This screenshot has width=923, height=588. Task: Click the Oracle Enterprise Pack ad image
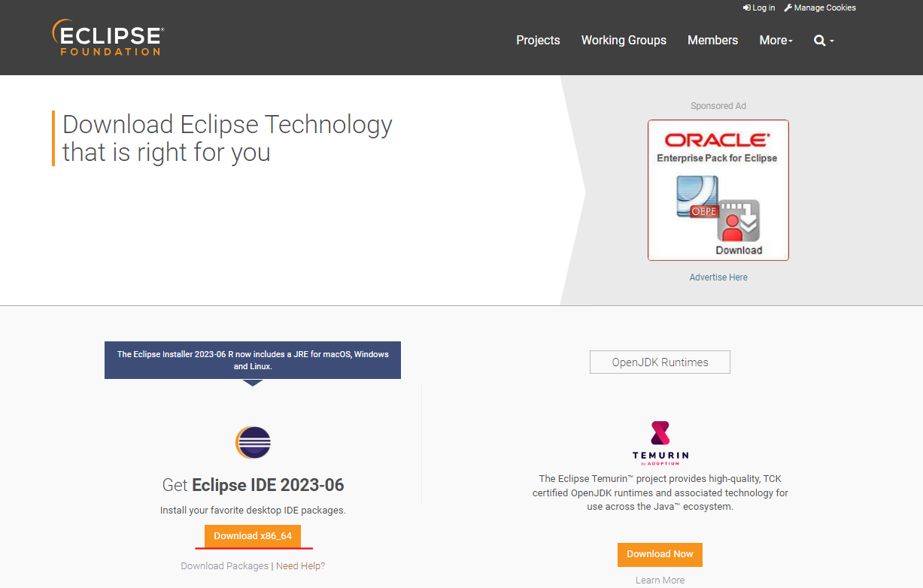point(718,190)
